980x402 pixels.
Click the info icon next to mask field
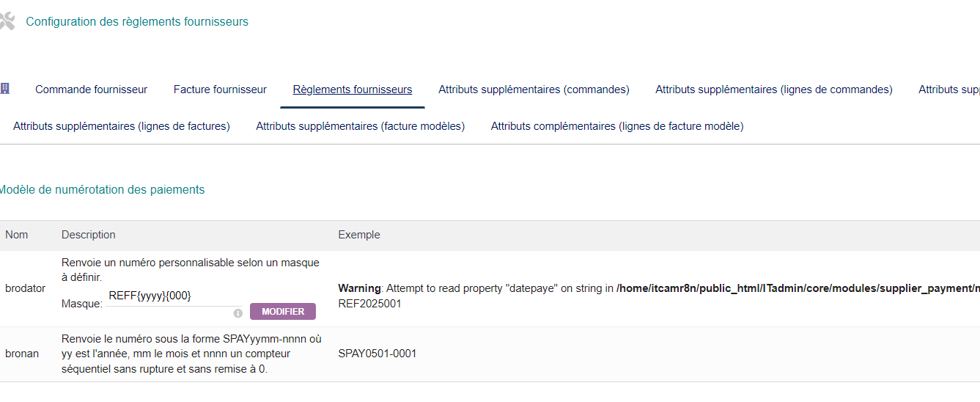tap(238, 313)
